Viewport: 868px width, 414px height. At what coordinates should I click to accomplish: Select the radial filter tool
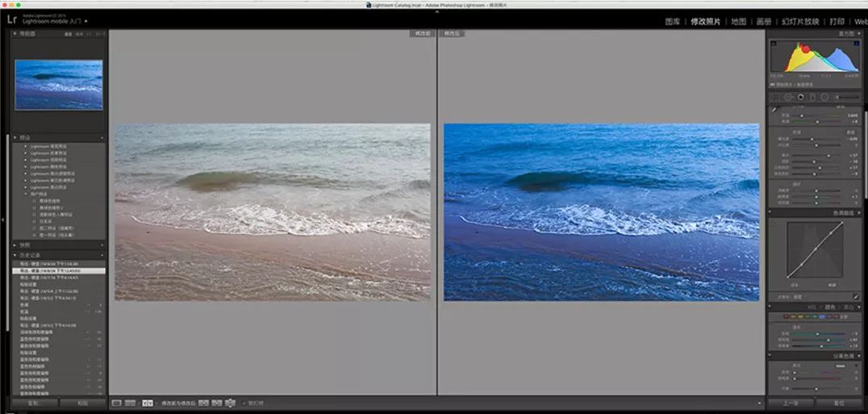point(824,97)
